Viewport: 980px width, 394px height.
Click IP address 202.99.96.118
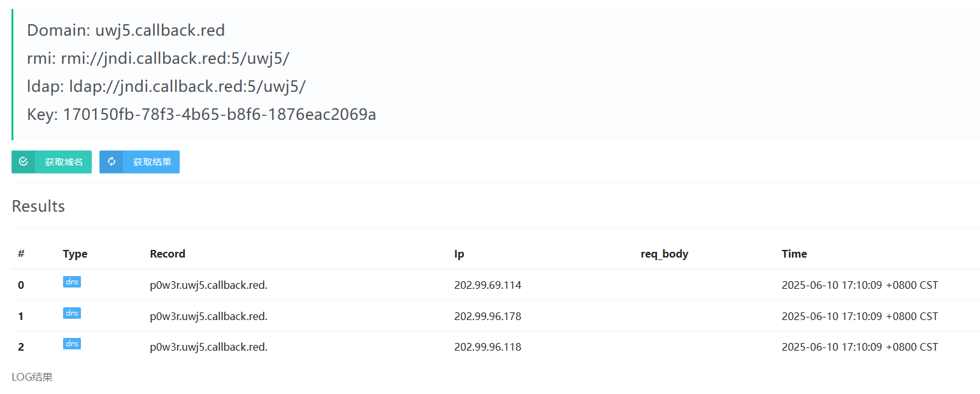coord(487,347)
